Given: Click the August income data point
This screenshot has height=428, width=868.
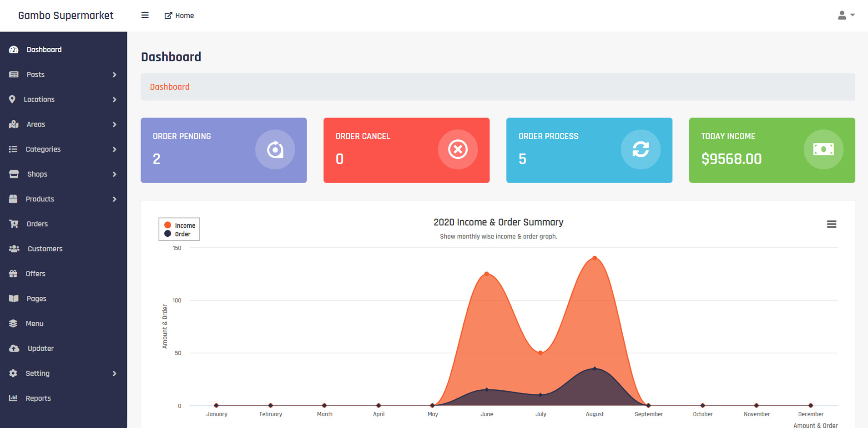Looking at the screenshot, I should pos(595,258).
